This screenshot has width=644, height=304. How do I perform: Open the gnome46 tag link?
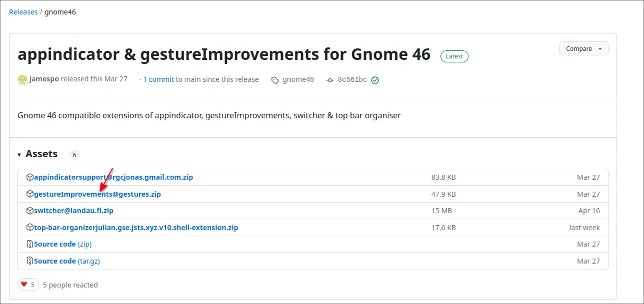298,79
